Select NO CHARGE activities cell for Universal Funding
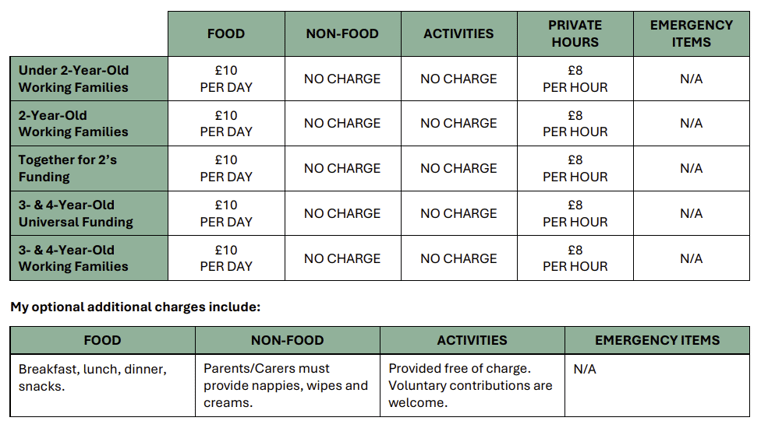The height and width of the screenshot is (428, 768). [x=458, y=214]
